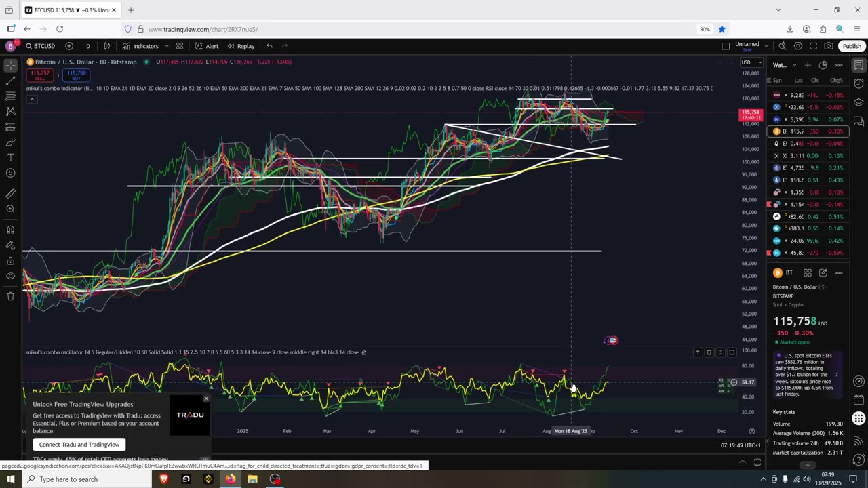Select watchlist row showing 0.43% change
Screen dimensions: 868x488
tap(808, 180)
